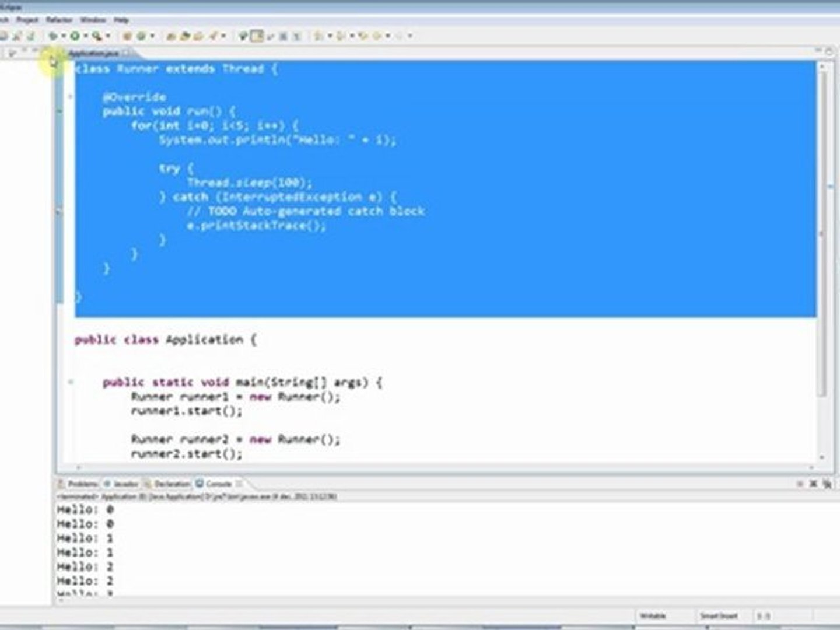This screenshot has height=630, width=840.
Task: Open the External Tools dropdown arrow
Action: point(108,36)
